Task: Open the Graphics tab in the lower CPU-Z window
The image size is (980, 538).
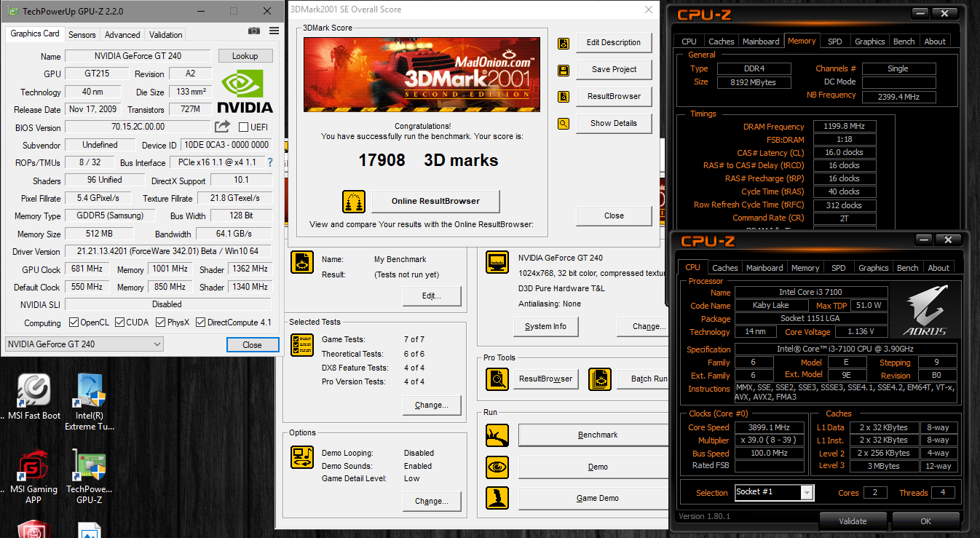Action: (x=873, y=268)
